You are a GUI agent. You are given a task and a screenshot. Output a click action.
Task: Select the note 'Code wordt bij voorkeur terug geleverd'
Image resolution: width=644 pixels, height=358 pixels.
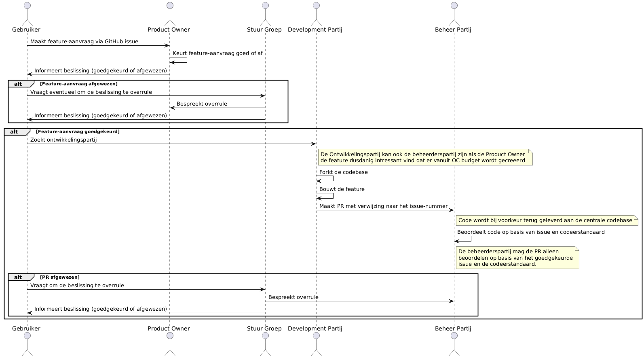click(546, 220)
